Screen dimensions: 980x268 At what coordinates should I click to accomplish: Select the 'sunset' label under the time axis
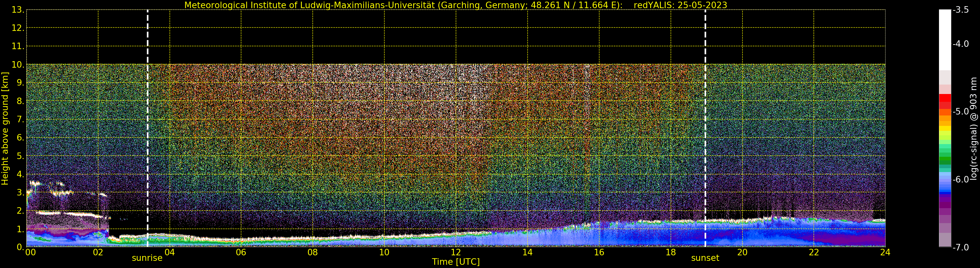(705, 258)
